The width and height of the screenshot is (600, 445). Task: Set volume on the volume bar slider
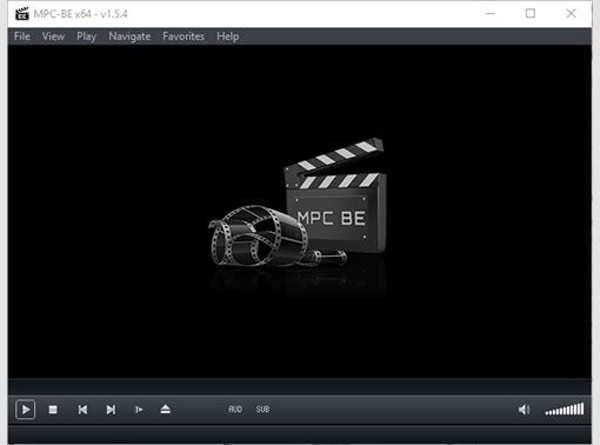[565, 409]
